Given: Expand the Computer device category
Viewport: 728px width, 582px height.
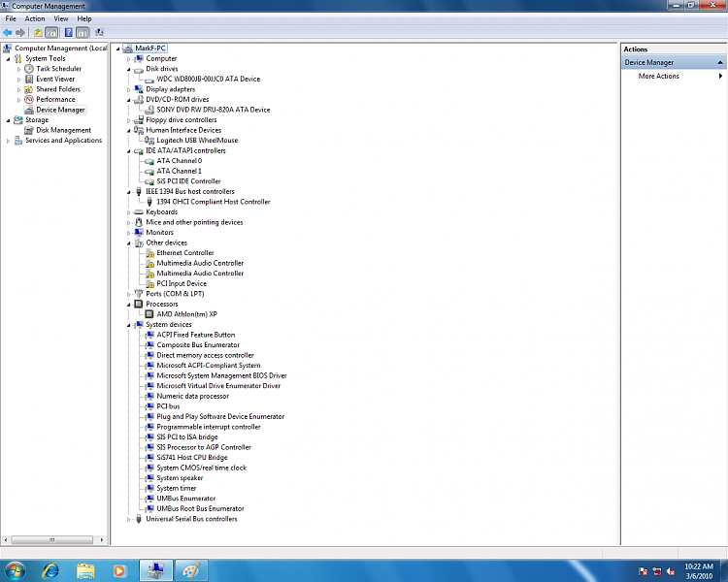Looking at the screenshot, I should tap(128, 59).
